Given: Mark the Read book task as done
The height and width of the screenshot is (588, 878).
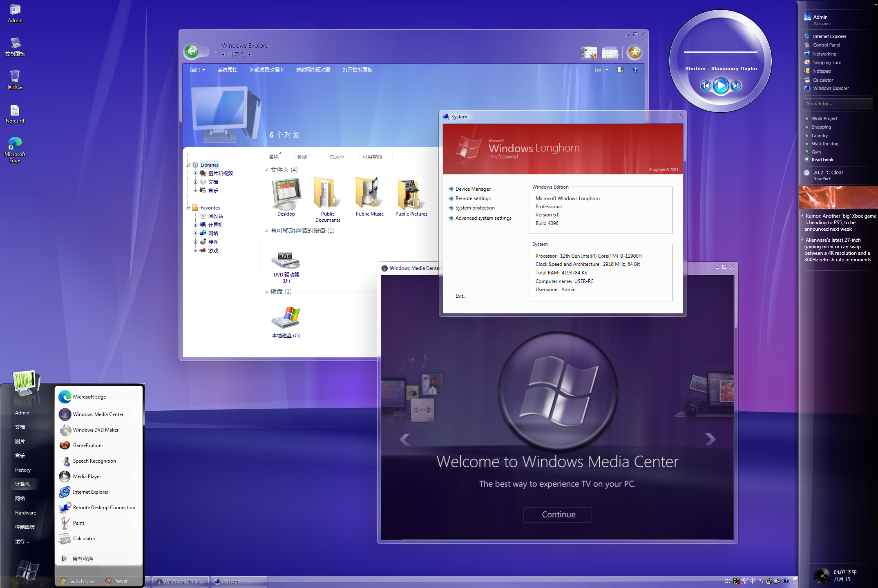Looking at the screenshot, I should 807,160.
